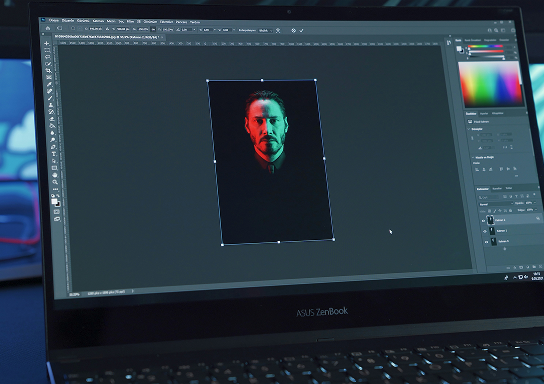Open the Filtre menu
Viewport: 544px width, 384px height.
point(130,22)
